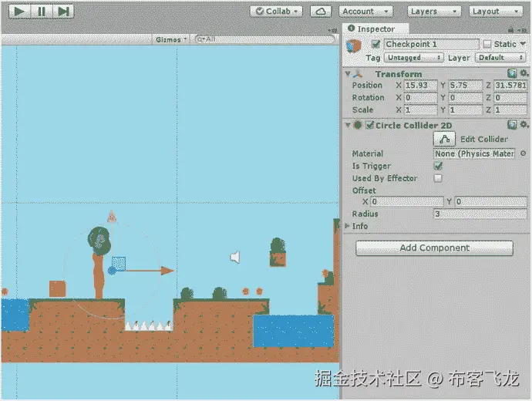
Task: Click Rotation Z field
Action: pyautogui.click(x=510, y=98)
